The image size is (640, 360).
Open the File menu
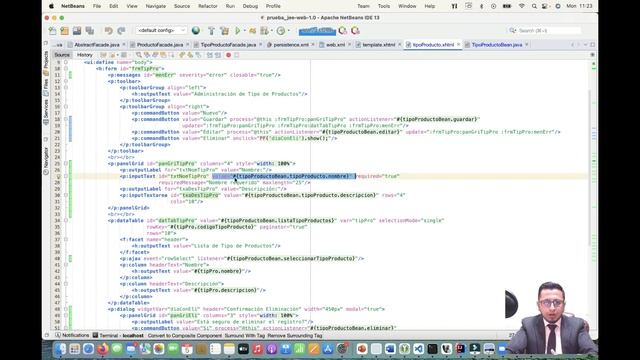click(x=97, y=6)
